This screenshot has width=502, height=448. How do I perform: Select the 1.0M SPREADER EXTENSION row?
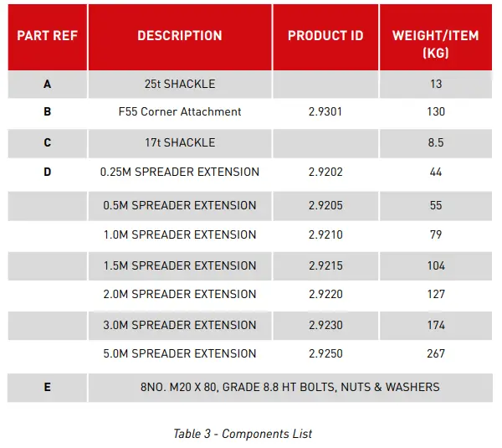coord(180,234)
